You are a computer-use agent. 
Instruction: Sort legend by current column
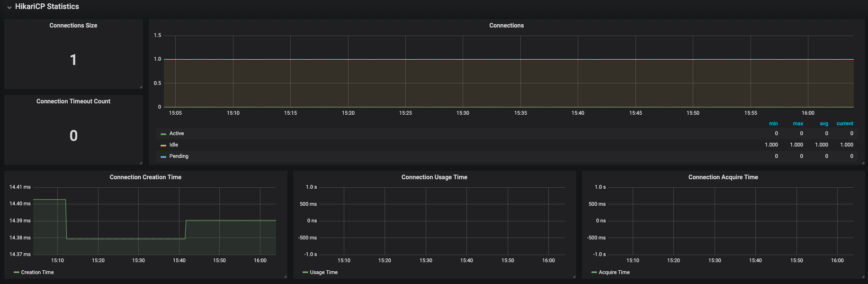[845, 124]
